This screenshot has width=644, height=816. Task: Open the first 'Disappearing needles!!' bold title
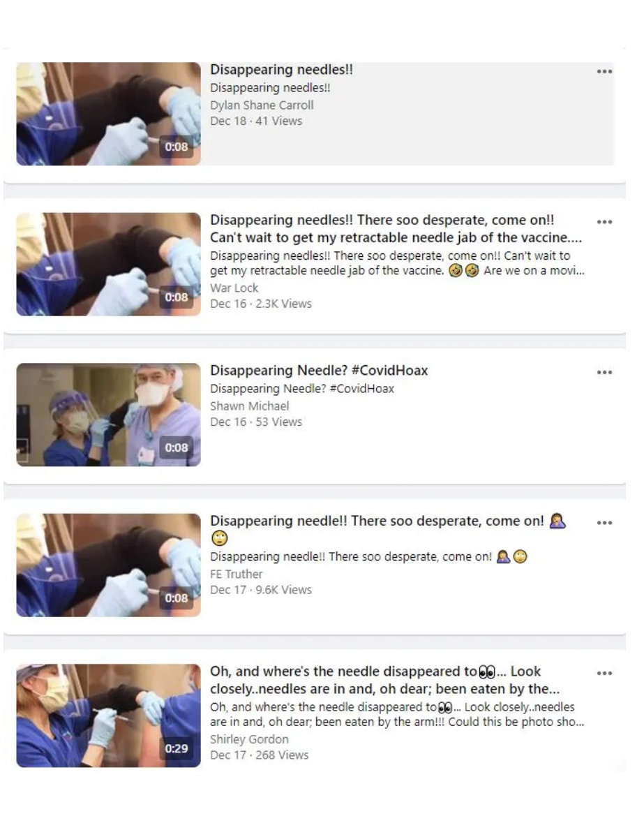[x=281, y=70]
